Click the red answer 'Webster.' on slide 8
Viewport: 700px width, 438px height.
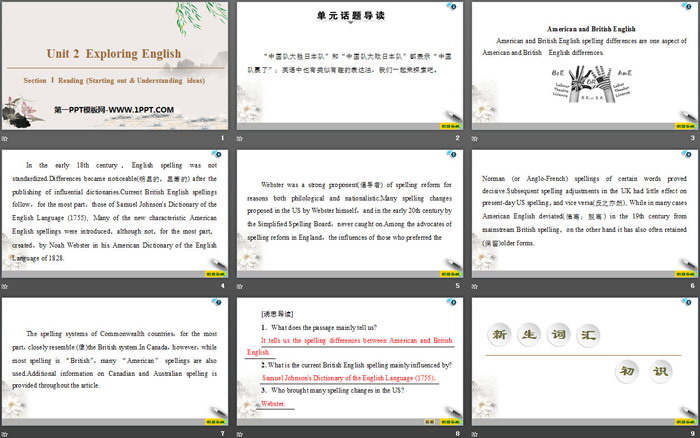point(273,404)
